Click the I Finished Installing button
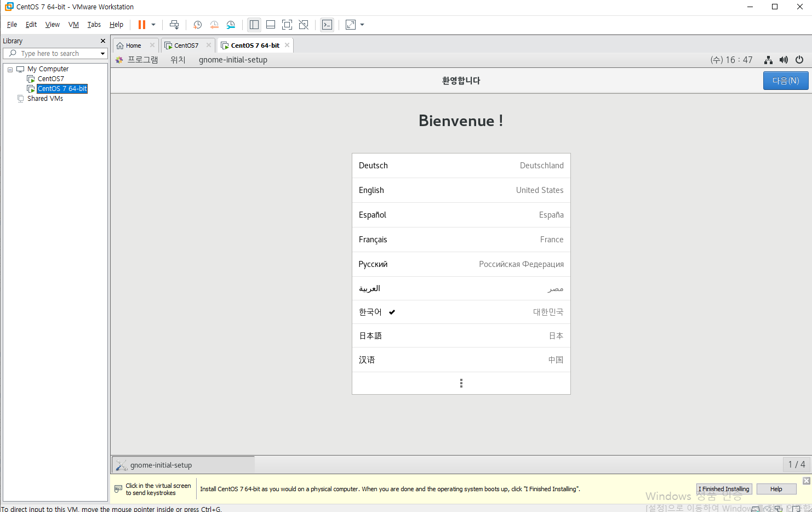The image size is (812, 512). 724,489
